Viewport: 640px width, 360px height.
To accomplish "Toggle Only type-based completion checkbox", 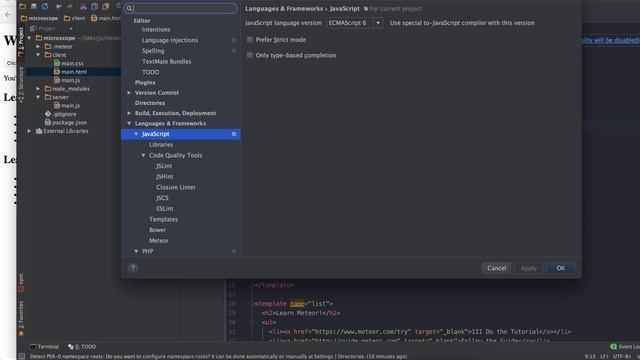I will coord(250,55).
